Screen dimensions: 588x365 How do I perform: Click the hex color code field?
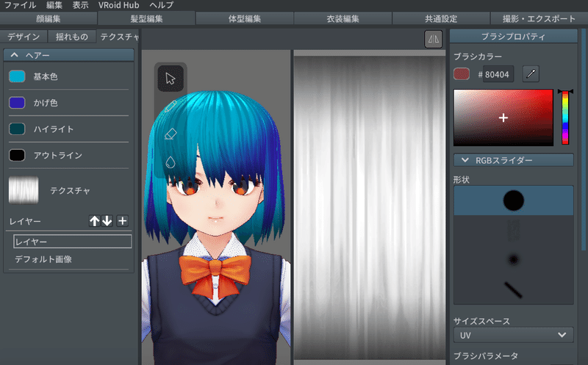[498, 74]
